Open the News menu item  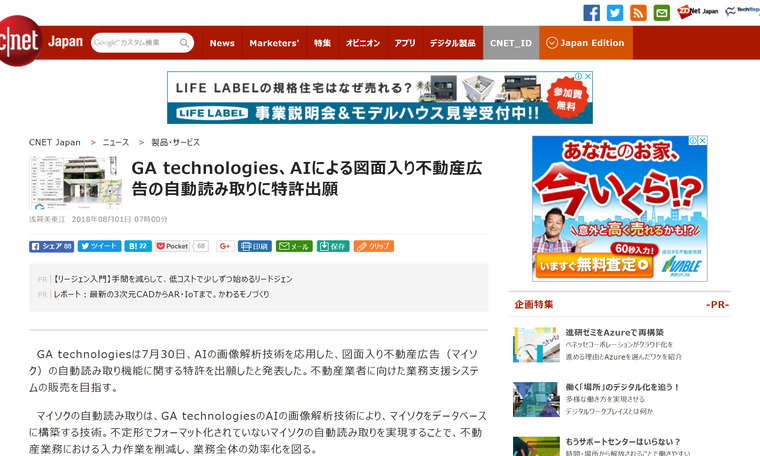(x=222, y=43)
